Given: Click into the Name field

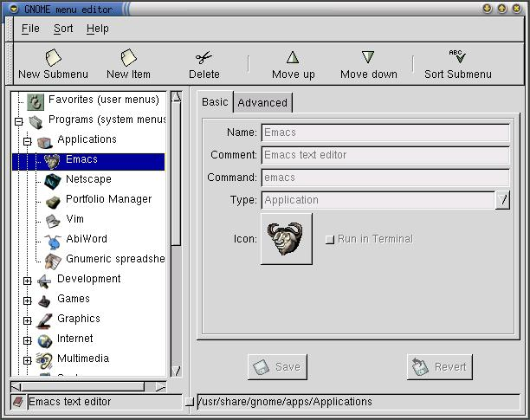Looking at the screenshot, I should [385, 132].
